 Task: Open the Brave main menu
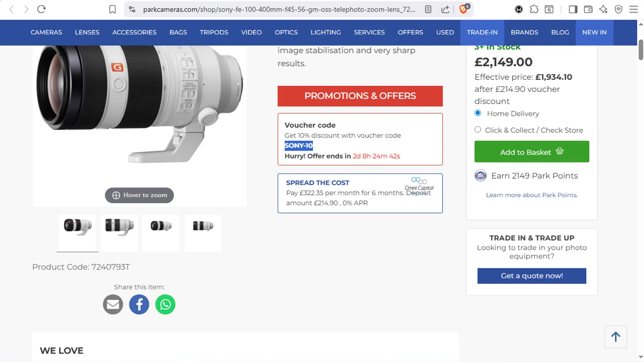click(x=633, y=9)
